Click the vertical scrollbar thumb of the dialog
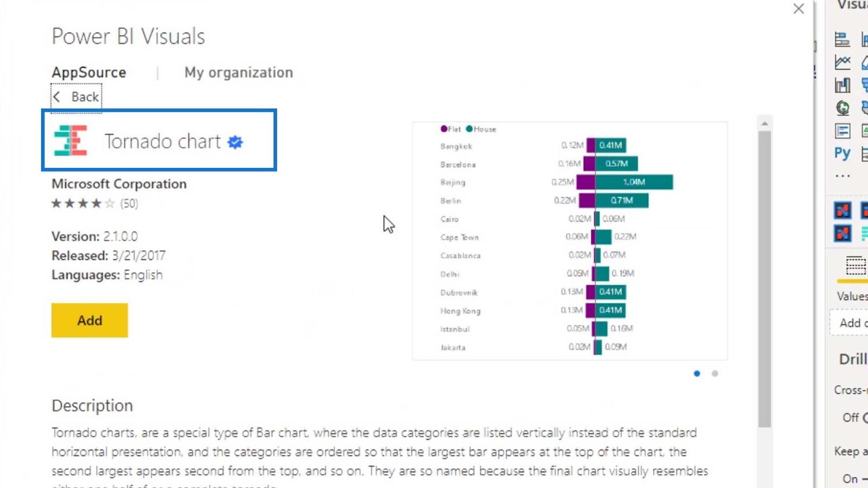Viewport: 868px width, 488px height. pyautogui.click(x=765, y=279)
